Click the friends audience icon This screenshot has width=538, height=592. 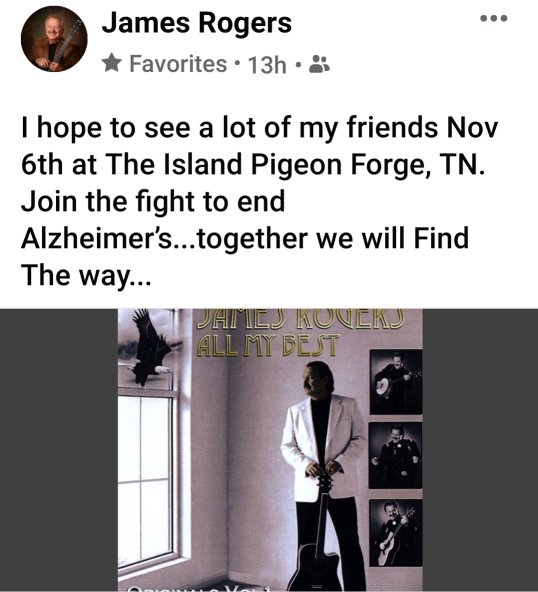(x=319, y=64)
